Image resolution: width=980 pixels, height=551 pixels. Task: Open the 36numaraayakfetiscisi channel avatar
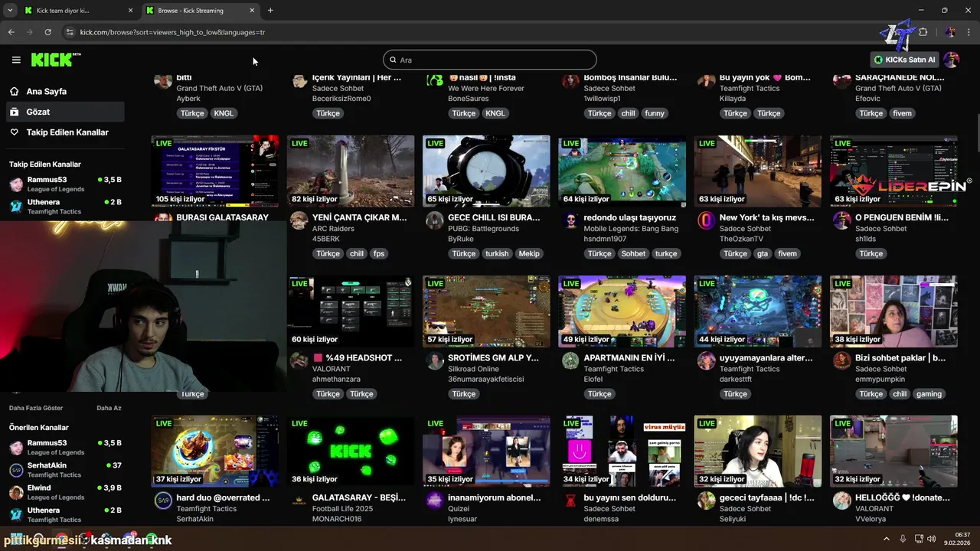click(435, 361)
